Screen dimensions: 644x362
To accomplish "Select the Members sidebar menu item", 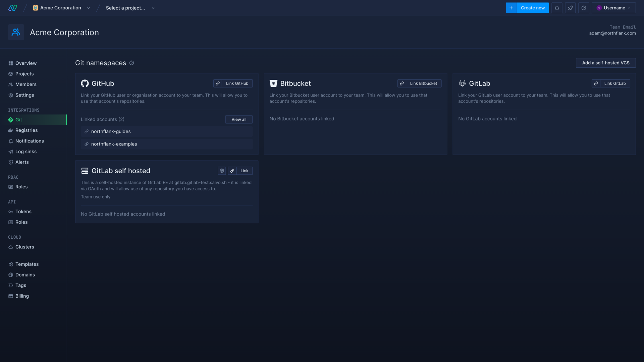I will (25, 84).
